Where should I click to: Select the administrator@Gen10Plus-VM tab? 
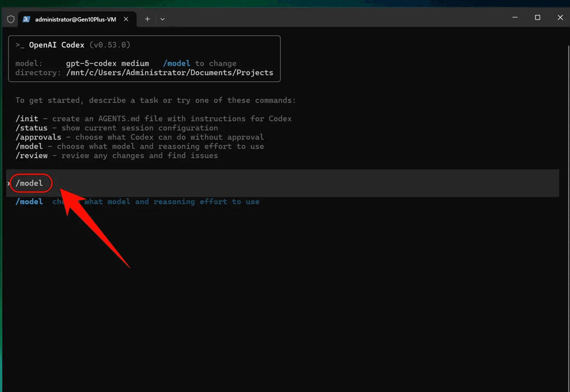click(77, 19)
